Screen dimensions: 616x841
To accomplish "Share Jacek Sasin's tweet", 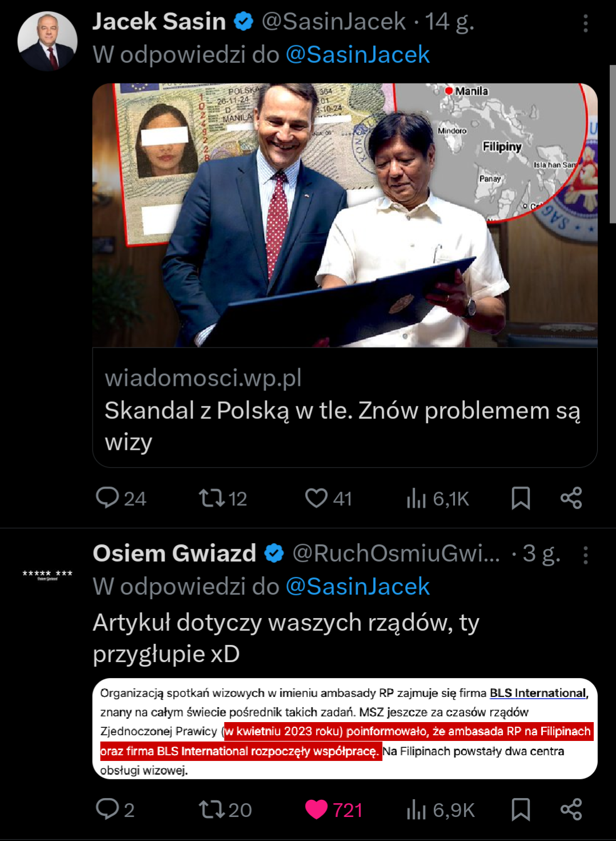I will click(x=571, y=498).
